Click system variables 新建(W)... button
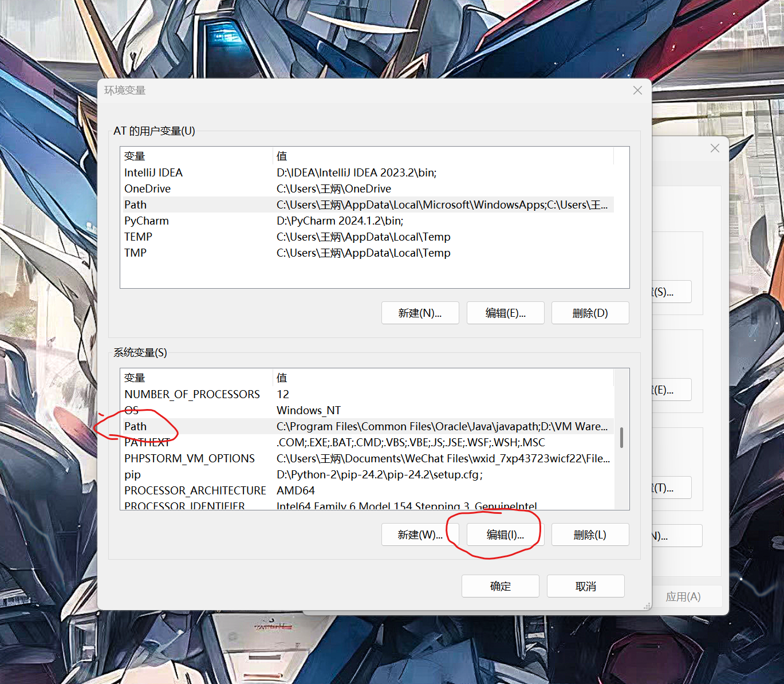This screenshot has width=784, height=684. click(x=420, y=534)
